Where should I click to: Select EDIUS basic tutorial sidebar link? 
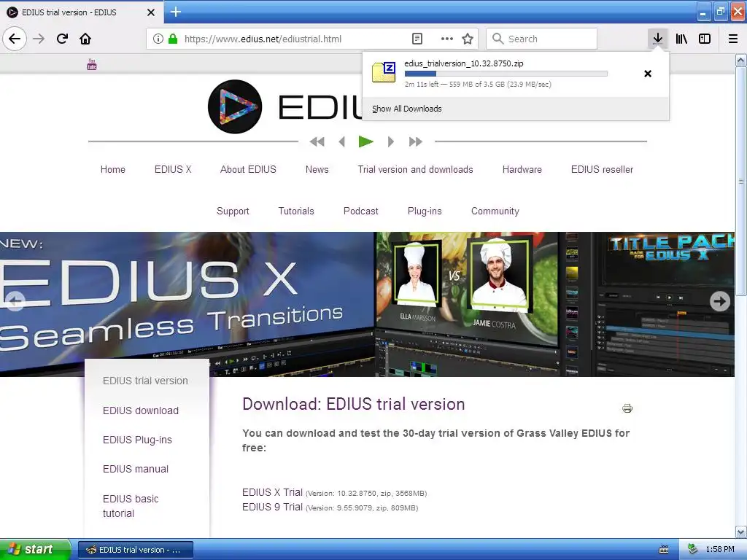(x=131, y=506)
